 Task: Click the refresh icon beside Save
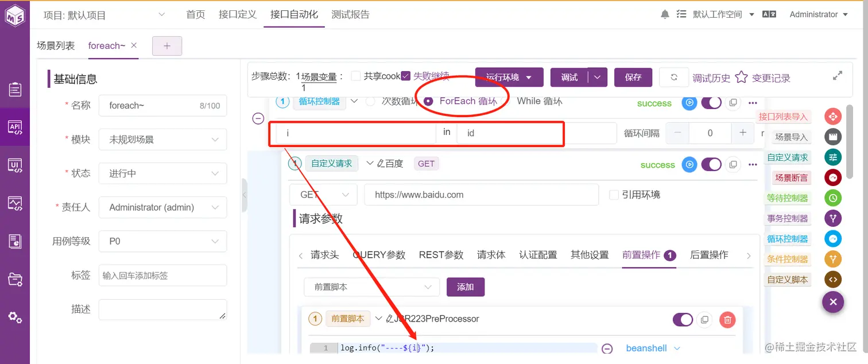pyautogui.click(x=674, y=77)
